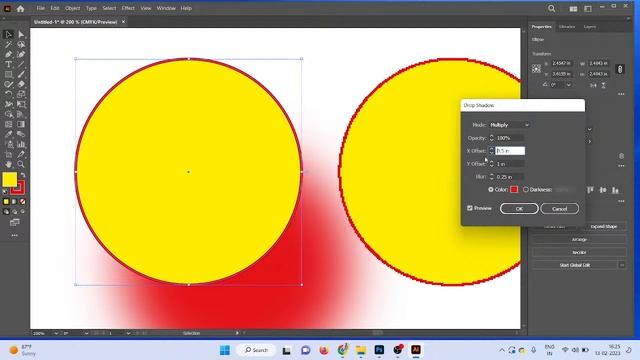The image size is (640, 360).
Task: Cancel the Drop Shadow dialog
Action: coord(559,209)
